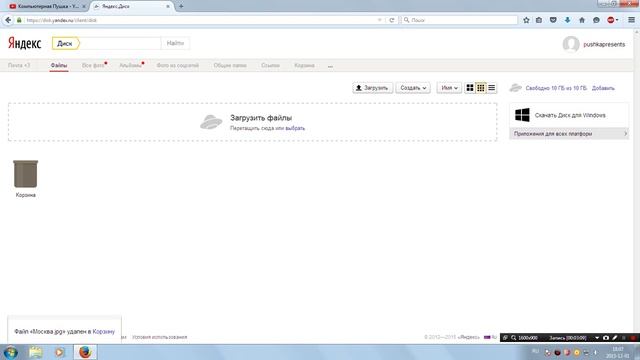The height and width of the screenshot is (360, 640).
Task: Click the Windows Start button
Action: 10,352
